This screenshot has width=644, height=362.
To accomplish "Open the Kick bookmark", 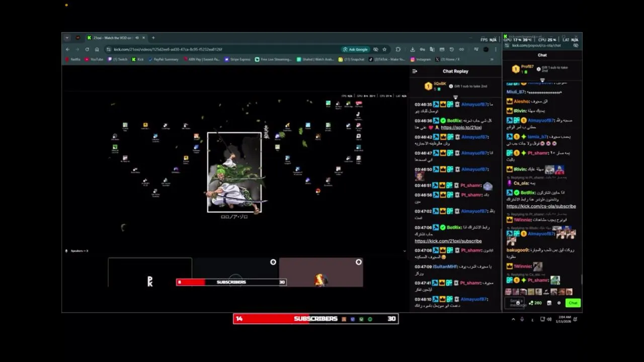I will (x=138, y=59).
